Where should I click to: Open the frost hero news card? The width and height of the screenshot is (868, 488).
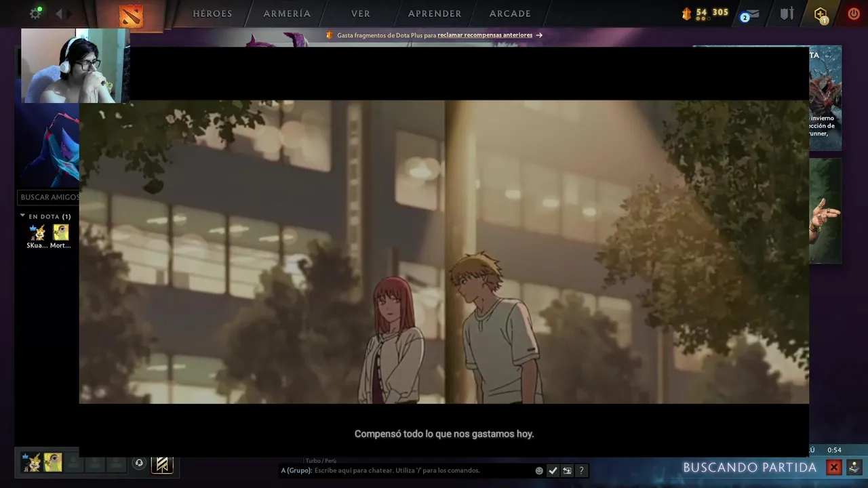tap(825, 98)
